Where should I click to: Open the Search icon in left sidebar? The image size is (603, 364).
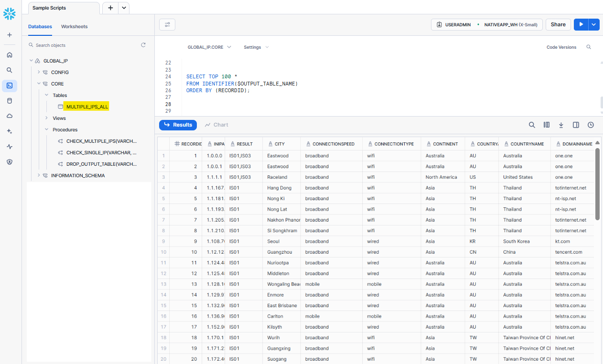tap(10, 70)
